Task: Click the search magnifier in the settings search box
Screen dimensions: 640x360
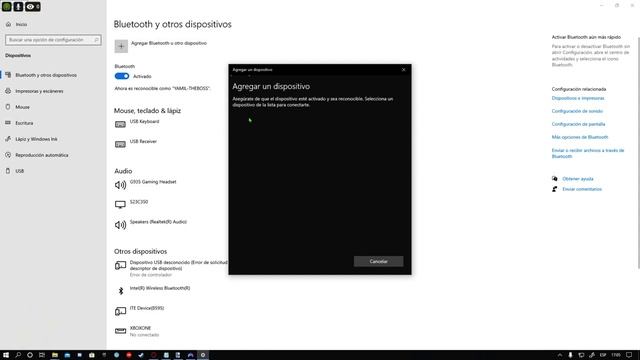Action: coord(96,40)
